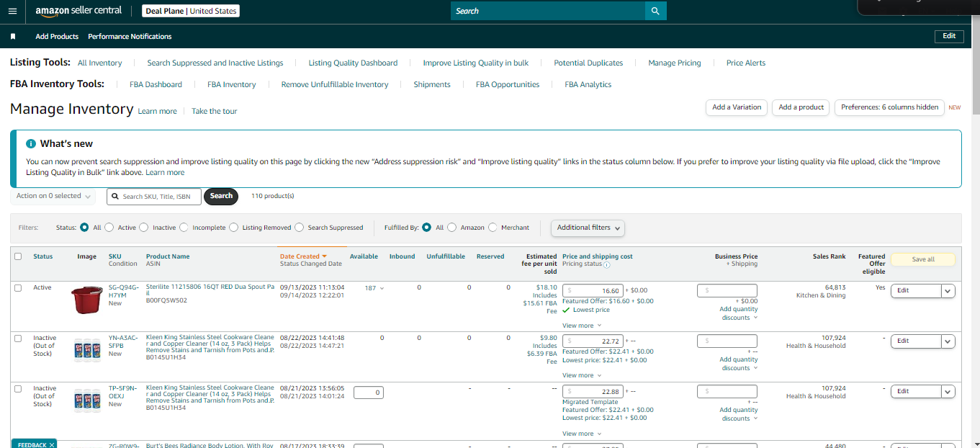Click the top-right Edit button
Screen dimensions: 980x448
949,36
